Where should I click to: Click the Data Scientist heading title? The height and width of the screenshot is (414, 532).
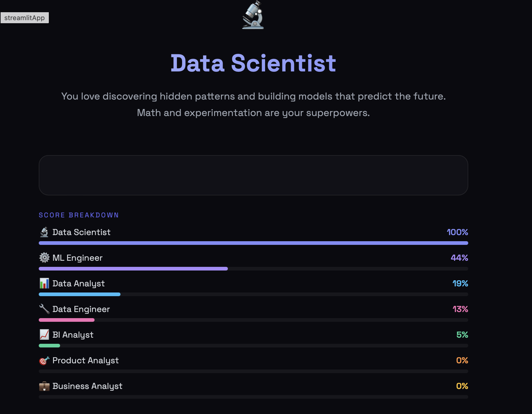click(253, 63)
